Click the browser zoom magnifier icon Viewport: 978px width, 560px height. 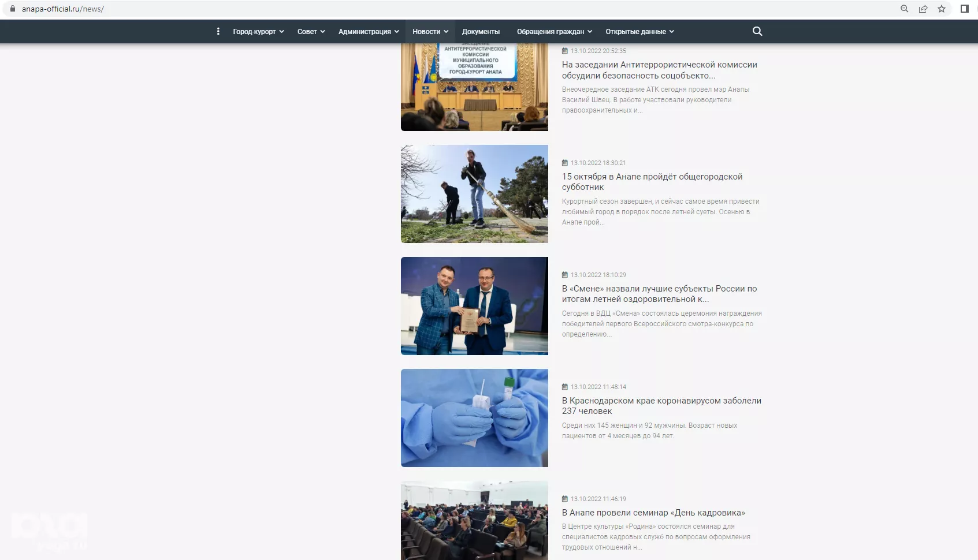(905, 9)
